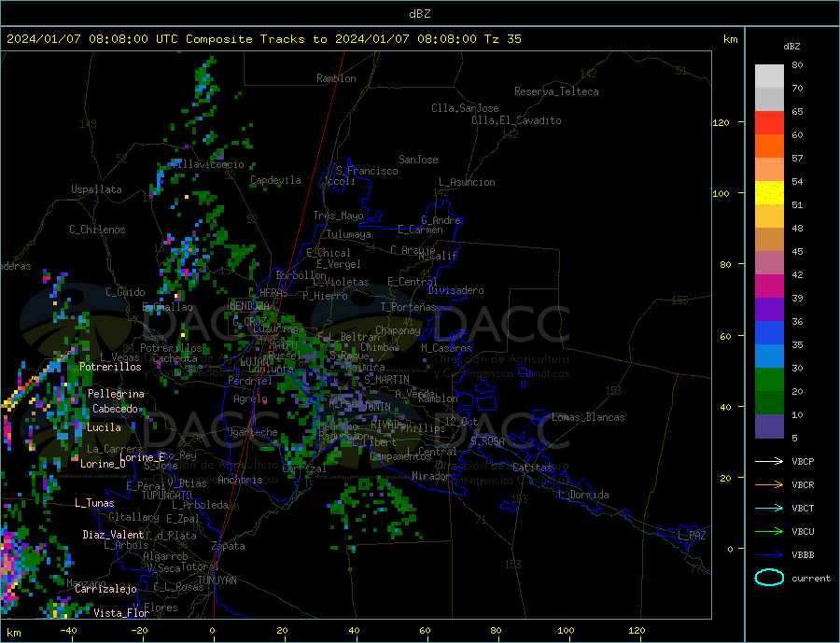The height and width of the screenshot is (643, 840).
Task: Click the 'Divisadero' map label
Action: (455, 290)
